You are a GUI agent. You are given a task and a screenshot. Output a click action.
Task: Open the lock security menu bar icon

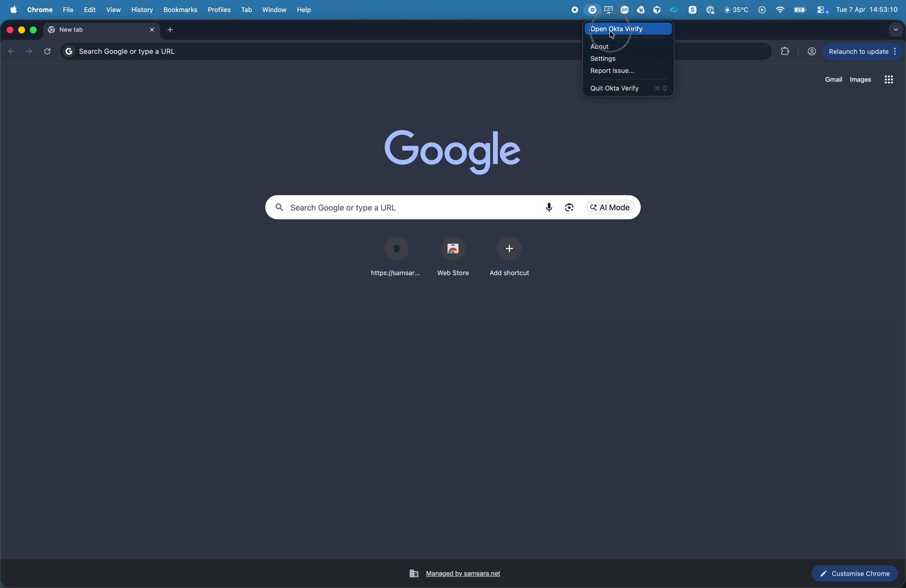click(x=710, y=10)
